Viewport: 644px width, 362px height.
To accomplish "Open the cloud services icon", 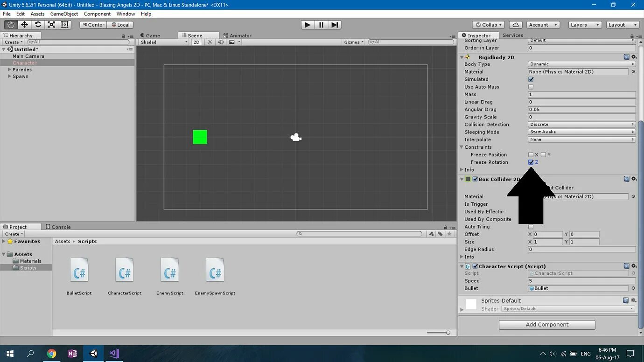I will 515,25.
